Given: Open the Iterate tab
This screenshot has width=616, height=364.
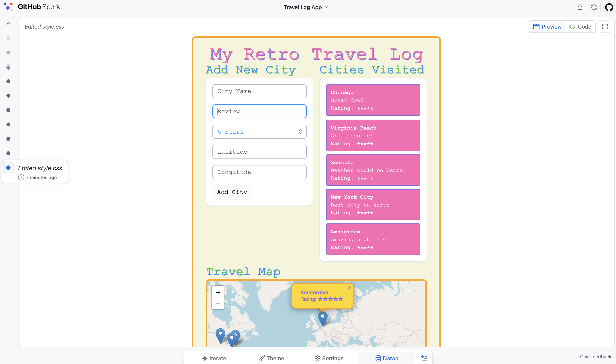Looking at the screenshot, I should click(x=214, y=358).
